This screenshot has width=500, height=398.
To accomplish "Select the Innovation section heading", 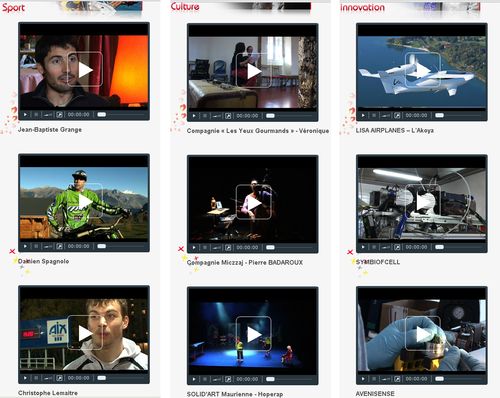I will pyautogui.click(x=362, y=7).
